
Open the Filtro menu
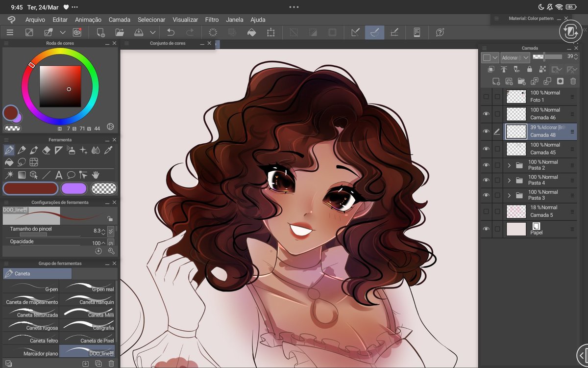[x=212, y=20]
